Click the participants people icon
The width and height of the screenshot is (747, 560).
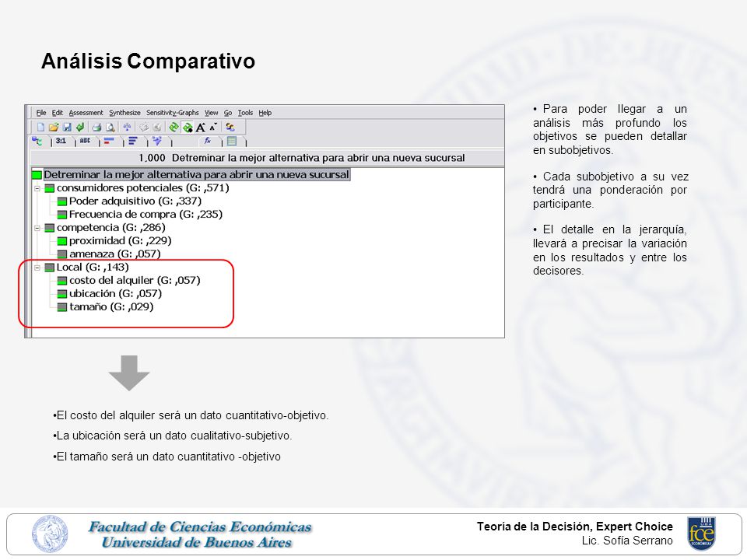pos(230,127)
